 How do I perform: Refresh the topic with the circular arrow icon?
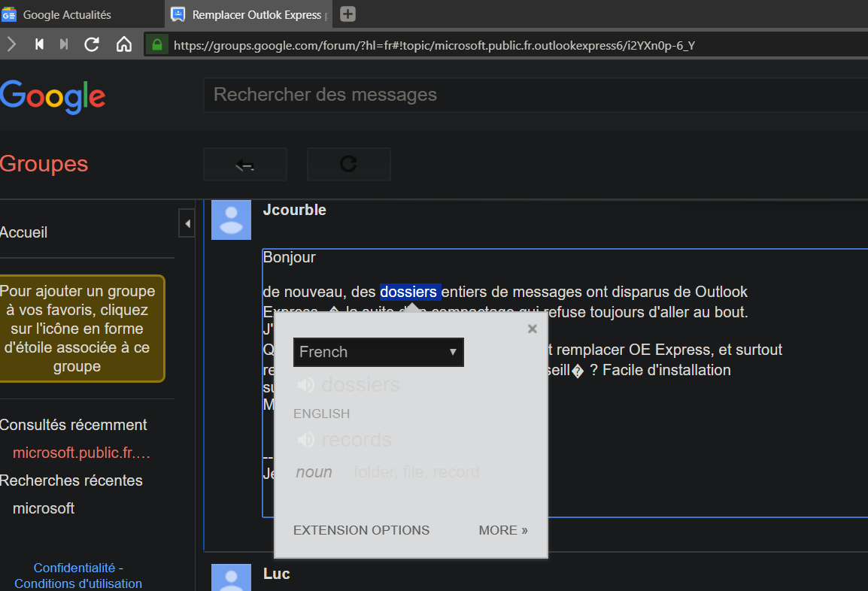(348, 163)
